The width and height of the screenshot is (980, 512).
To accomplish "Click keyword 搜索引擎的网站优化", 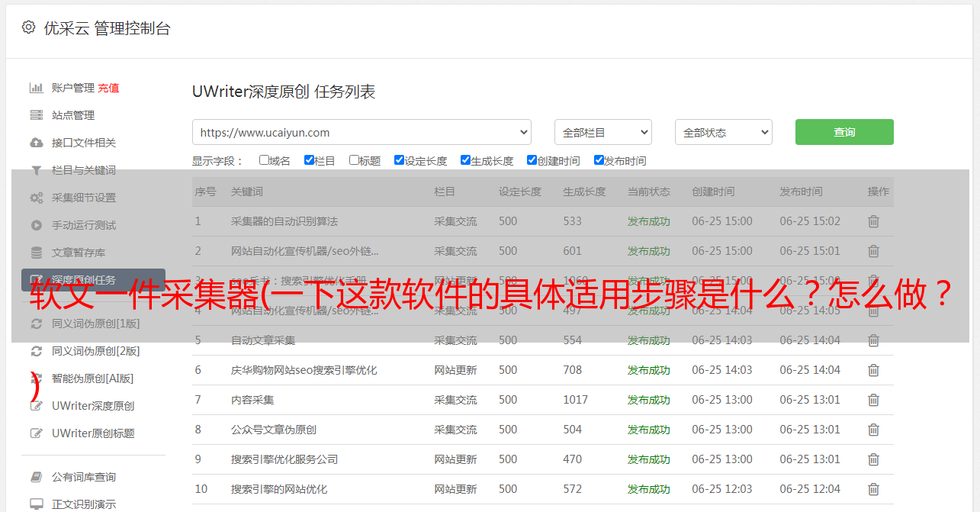I will click(279, 489).
